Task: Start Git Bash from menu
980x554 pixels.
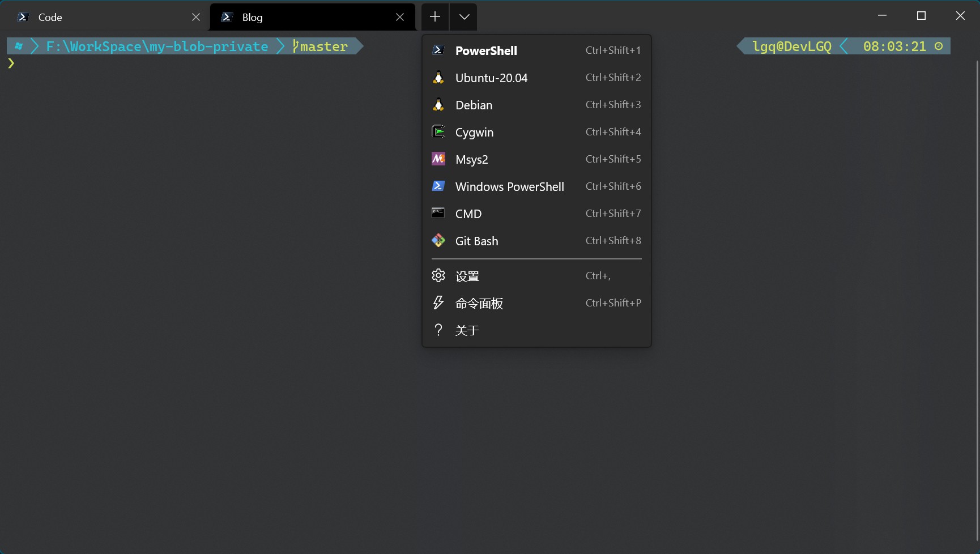Action: [x=536, y=241]
